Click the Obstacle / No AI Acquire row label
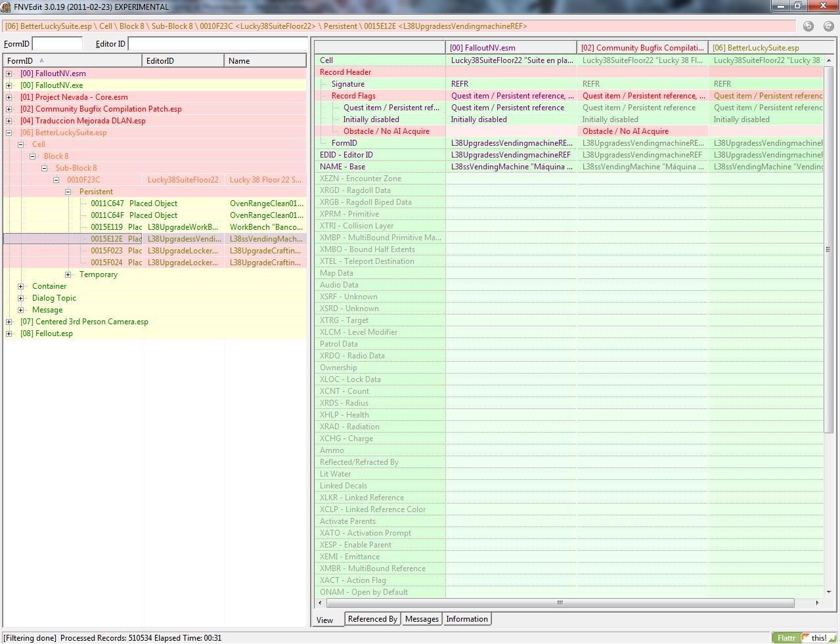The height and width of the screenshot is (644, 840). point(386,131)
